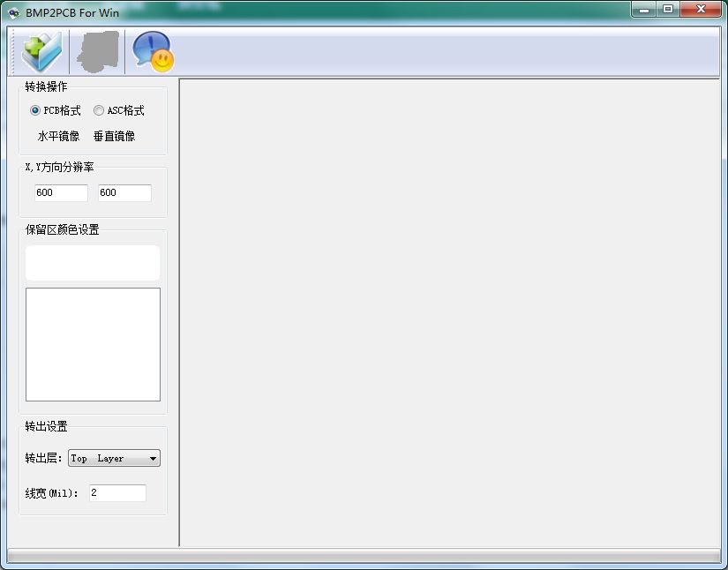The height and width of the screenshot is (570, 728).
Task: Select the PCB格式 radio button
Action: (x=55, y=110)
